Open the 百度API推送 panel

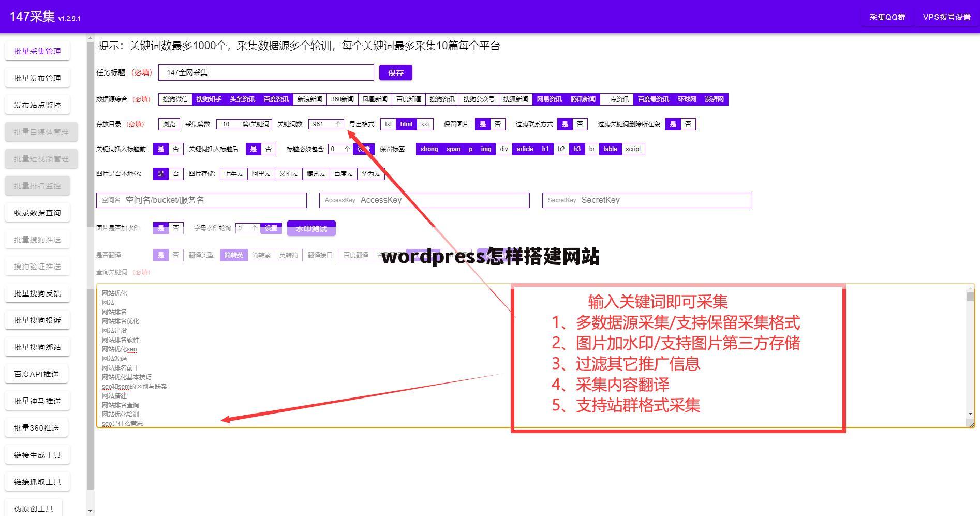pos(37,374)
